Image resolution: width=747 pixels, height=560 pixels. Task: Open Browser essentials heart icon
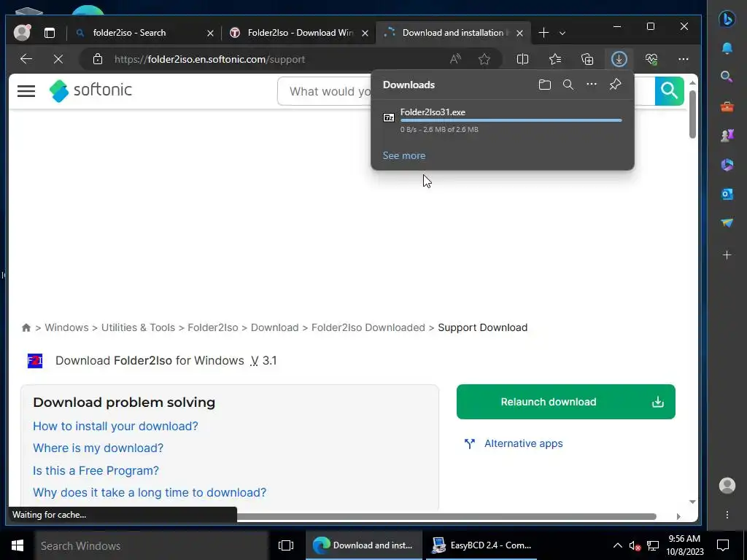651,59
